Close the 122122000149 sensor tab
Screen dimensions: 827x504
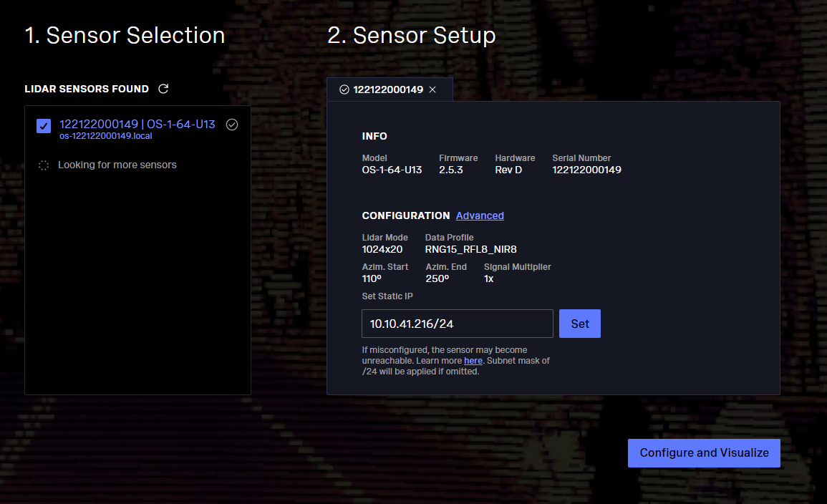tap(432, 89)
